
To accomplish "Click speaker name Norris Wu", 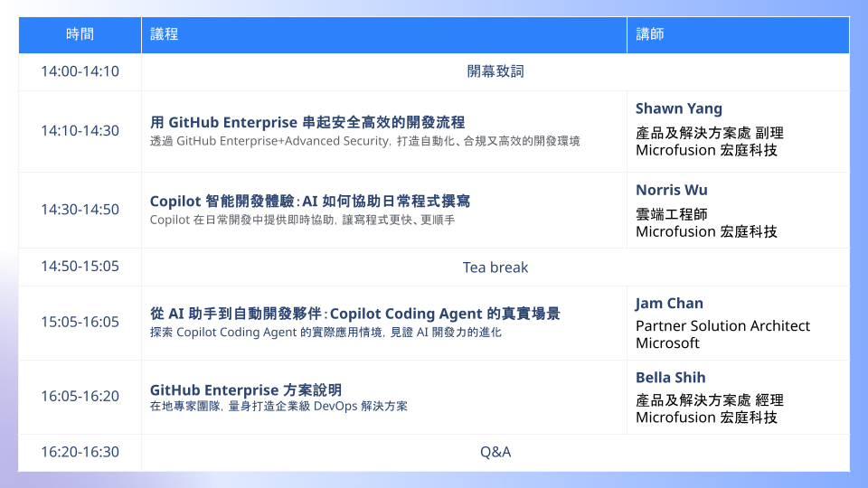I will (672, 190).
